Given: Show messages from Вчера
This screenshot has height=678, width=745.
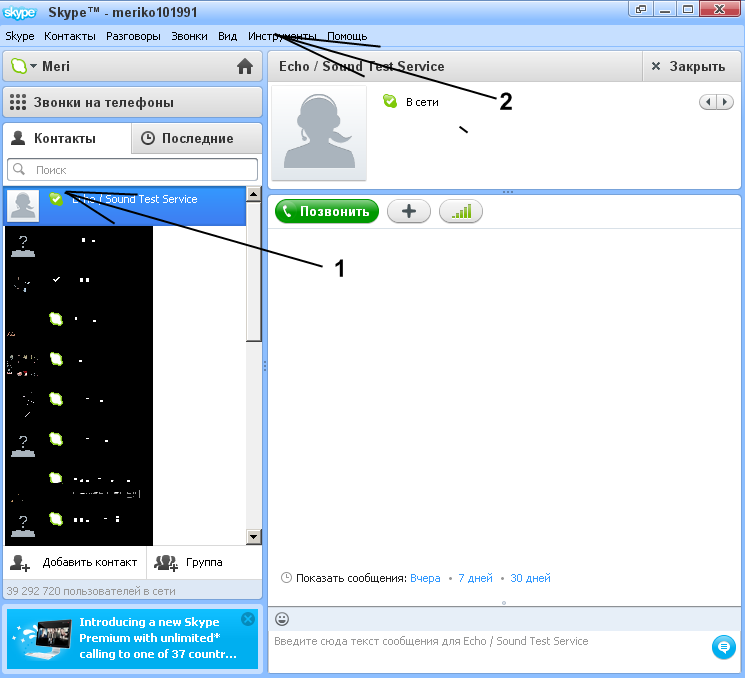Looking at the screenshot, I should coord(425,578).
